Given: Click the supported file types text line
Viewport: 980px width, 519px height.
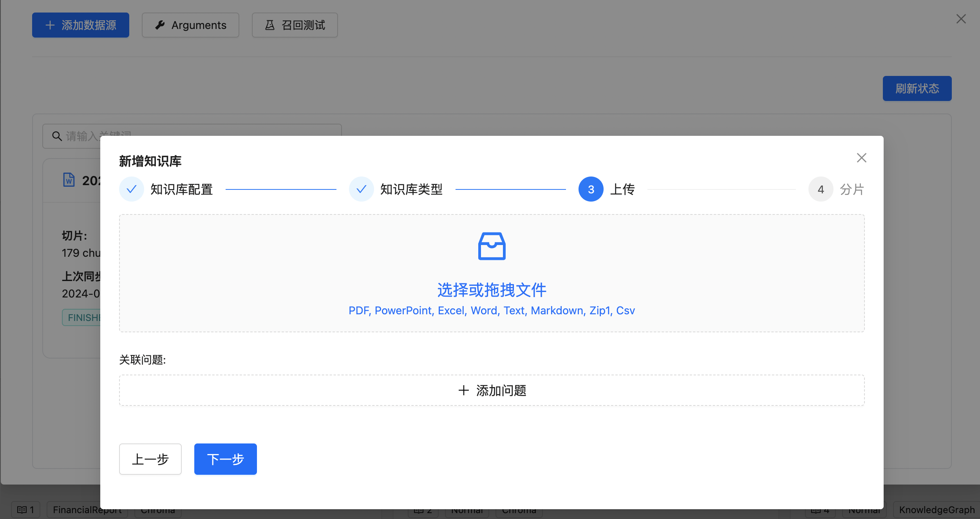Looking at the screenshot, I should tap(492, 310).
